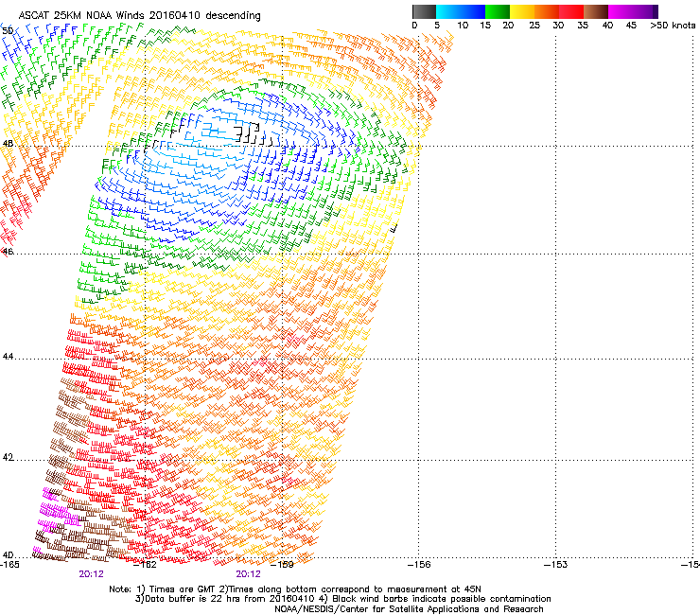Click the note line starting 'Note: 1) Times are GMT'

(295, 589)
